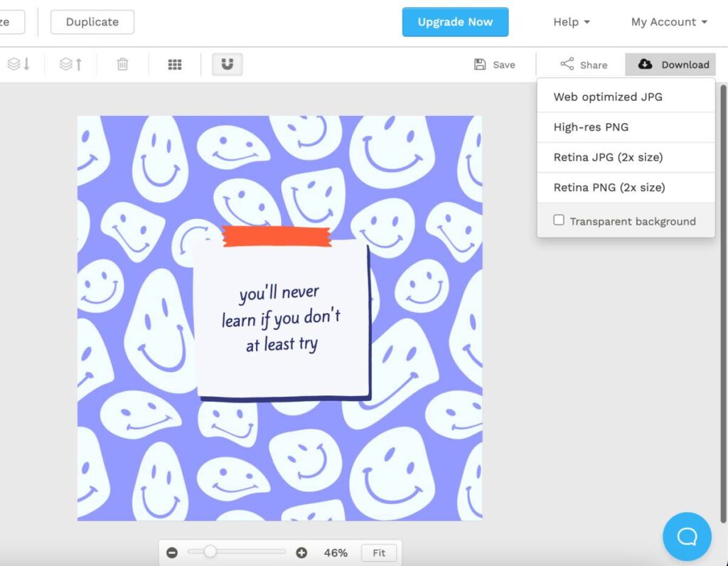This screenshot has height=566, width=728.
Task: Click the Share icon
Action: click(x=584, y=64)
